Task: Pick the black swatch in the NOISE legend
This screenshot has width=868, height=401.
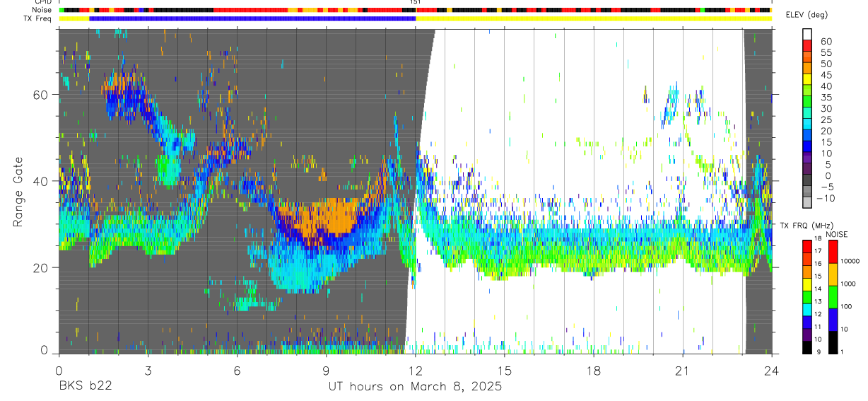Action: 833,342
